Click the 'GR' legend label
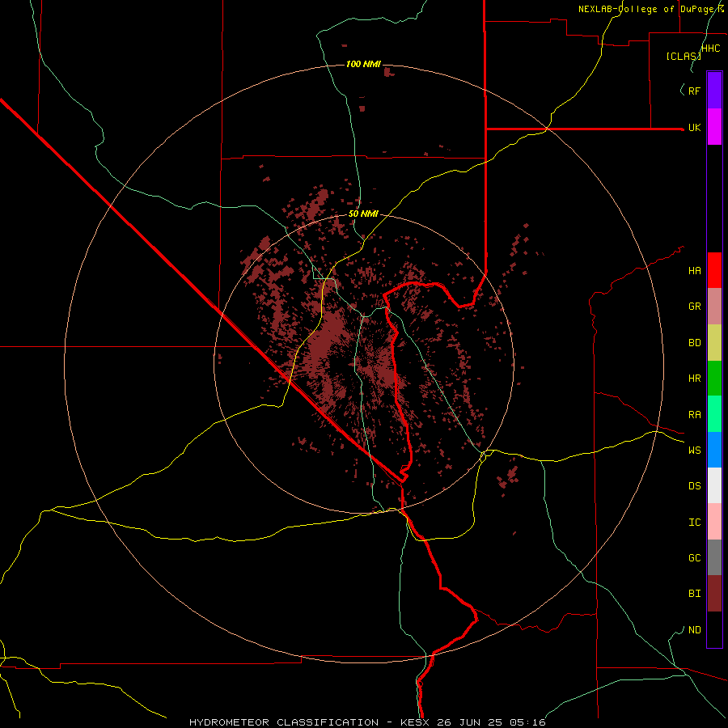Viewport: 728px width, 728px height. coord(694,307)
